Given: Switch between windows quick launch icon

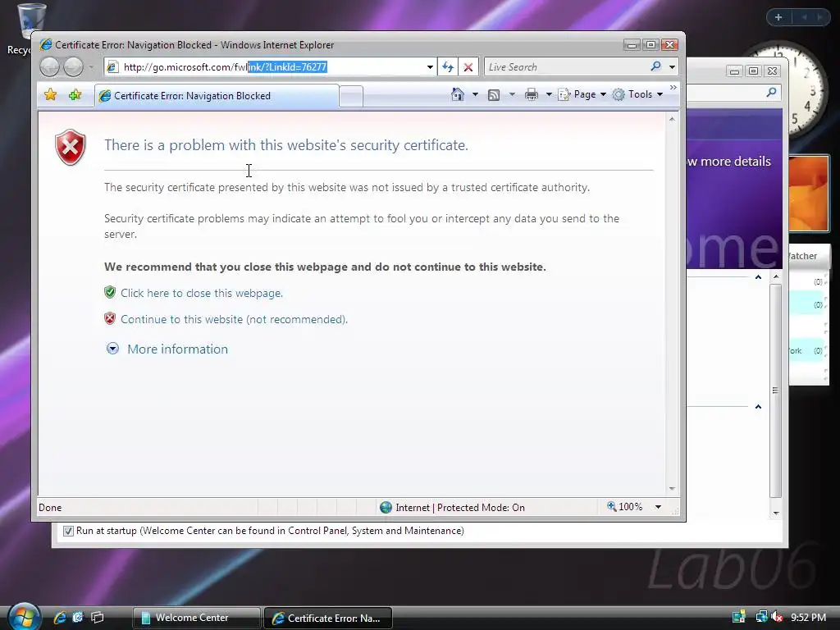Looking at the screenshot, I should click(97, 618).
